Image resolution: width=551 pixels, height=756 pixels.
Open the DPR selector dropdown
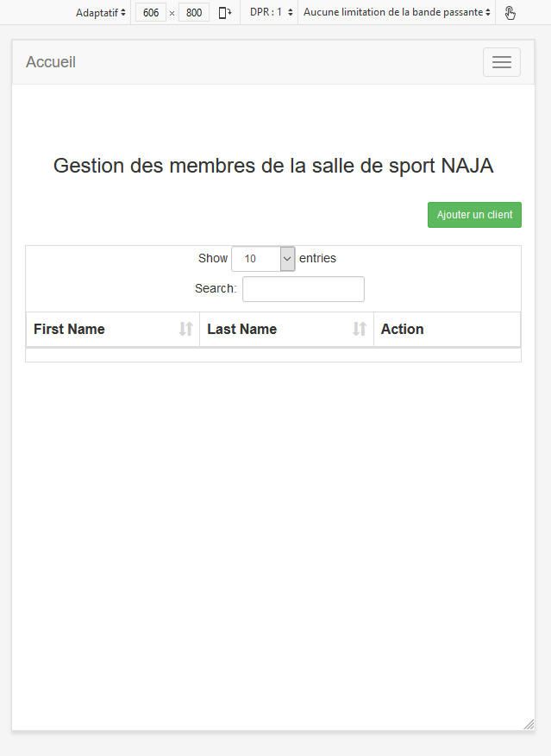coord(272,13)
